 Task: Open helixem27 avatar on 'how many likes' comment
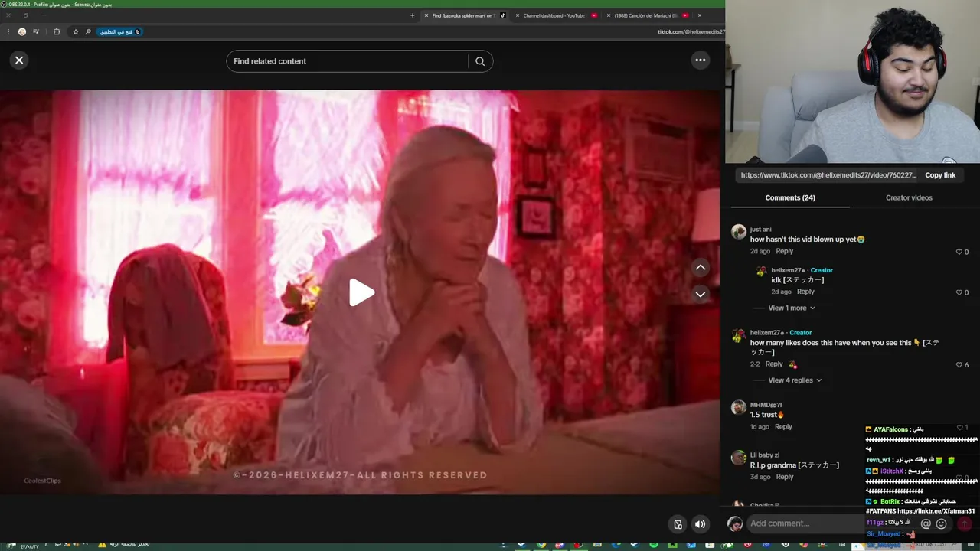[x=738, y=335]
